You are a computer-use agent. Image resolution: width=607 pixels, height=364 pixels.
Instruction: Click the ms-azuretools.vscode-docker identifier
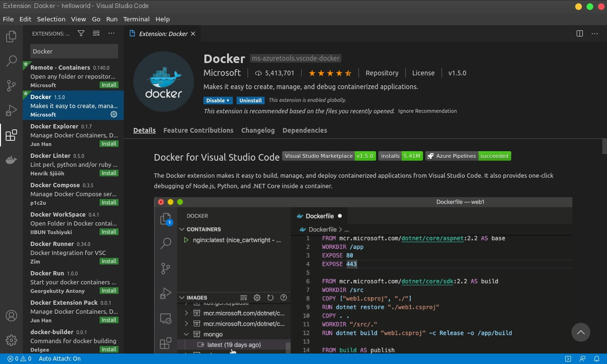296,58
